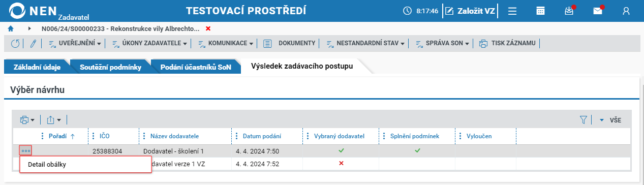Click the Datum podání column header
The height and width of the screenshot is (185, 644).
tap(262, 136)
